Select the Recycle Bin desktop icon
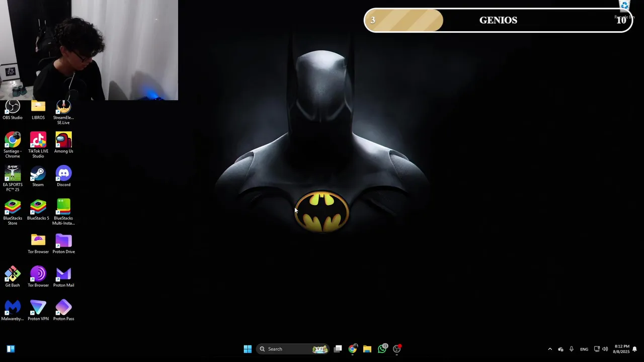 tap(624, 10)
